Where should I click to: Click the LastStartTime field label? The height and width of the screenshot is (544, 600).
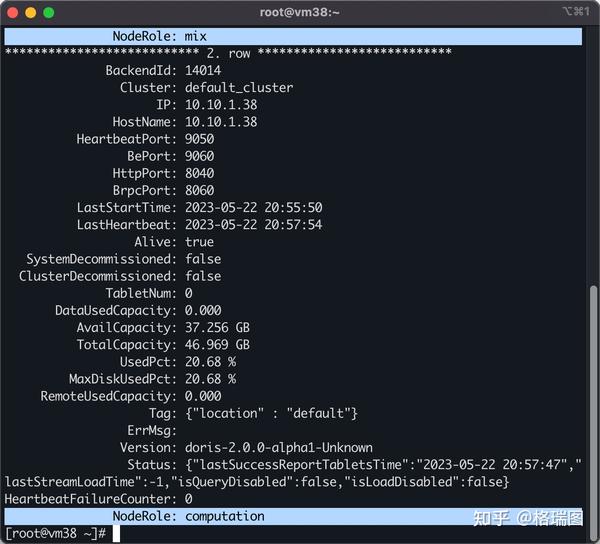click(x=127, y=208)
